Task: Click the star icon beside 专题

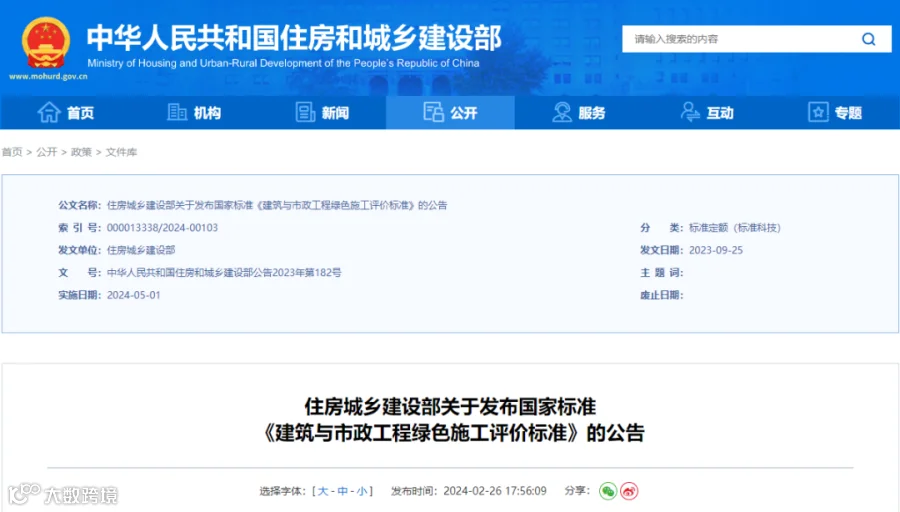Action: [x=818, y=112]
